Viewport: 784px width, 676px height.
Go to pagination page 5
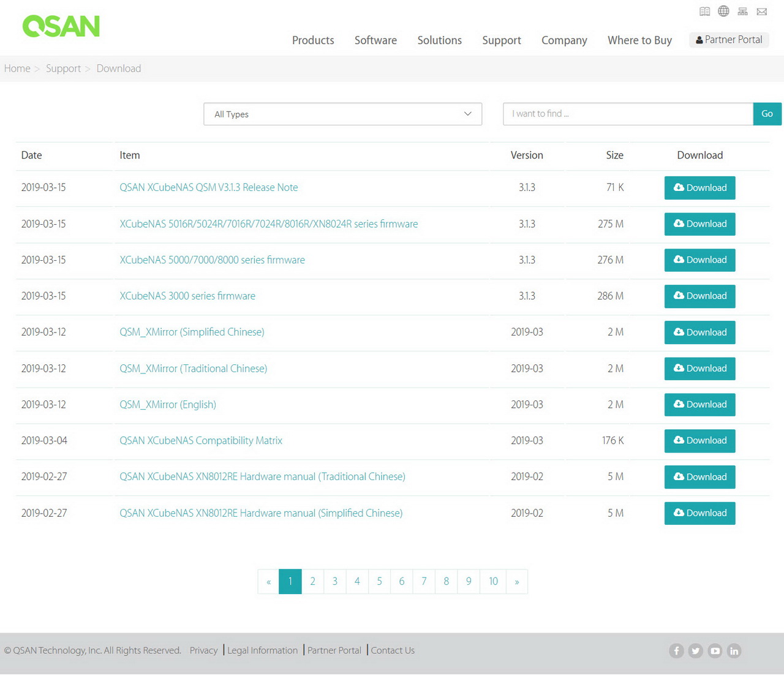point(379,582)
